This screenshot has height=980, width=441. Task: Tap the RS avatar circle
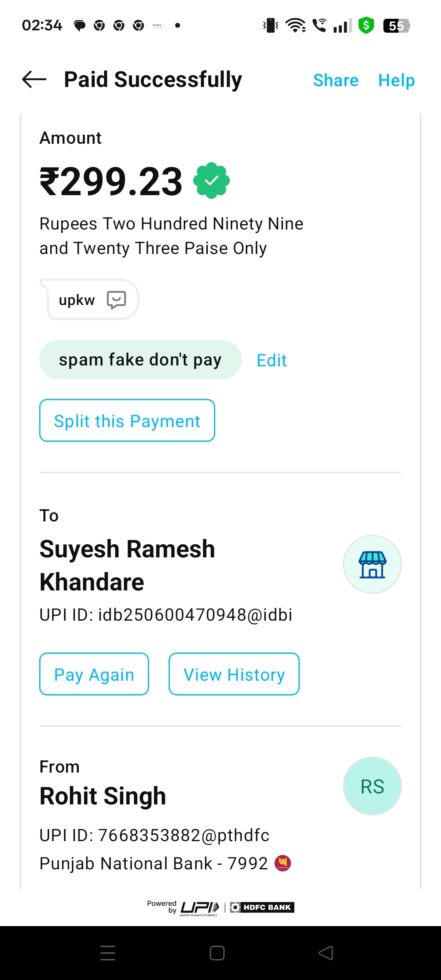(x=372, y=786)
